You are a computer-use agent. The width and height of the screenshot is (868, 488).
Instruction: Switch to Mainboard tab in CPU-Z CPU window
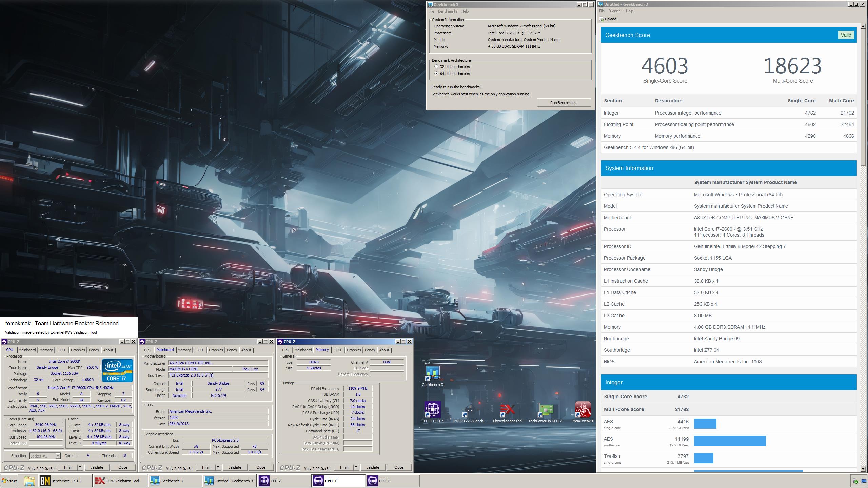click(27, 350)
